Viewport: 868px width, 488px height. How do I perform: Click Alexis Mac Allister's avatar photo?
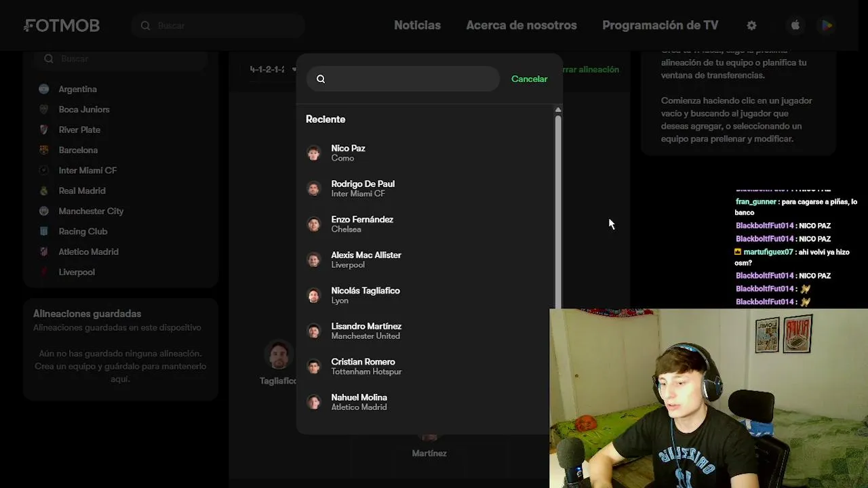(x=313, y=260)
